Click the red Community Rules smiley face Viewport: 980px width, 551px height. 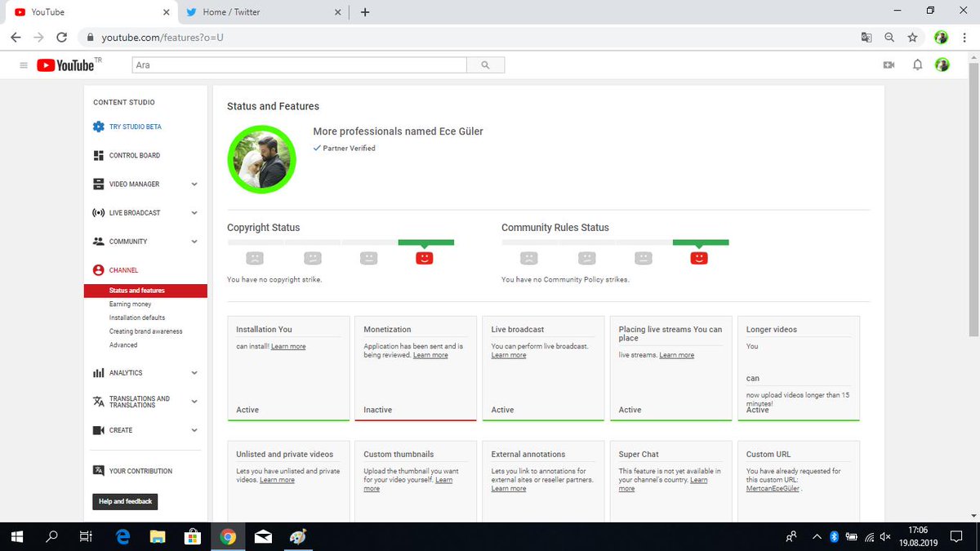698,258
